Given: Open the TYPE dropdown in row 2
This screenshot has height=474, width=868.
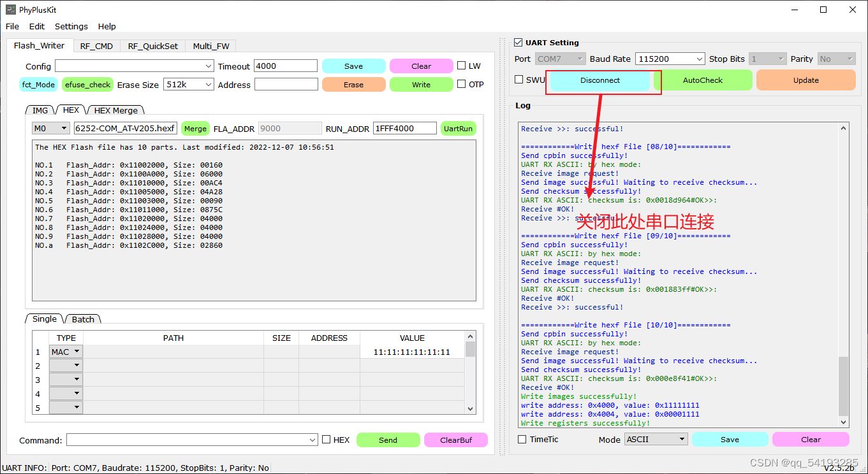Looking at the screenshot, I should [66, 366].
